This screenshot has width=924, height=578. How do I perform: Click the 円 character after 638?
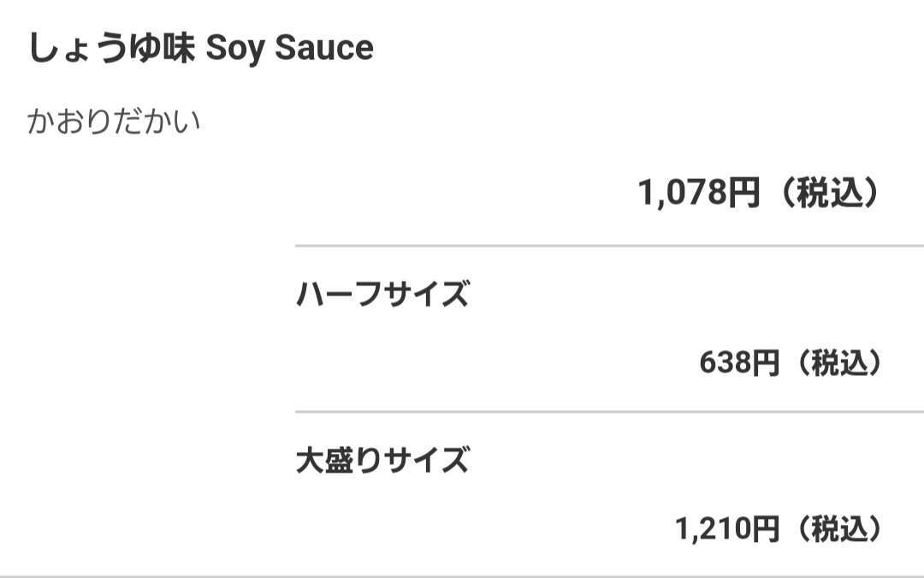766,363
